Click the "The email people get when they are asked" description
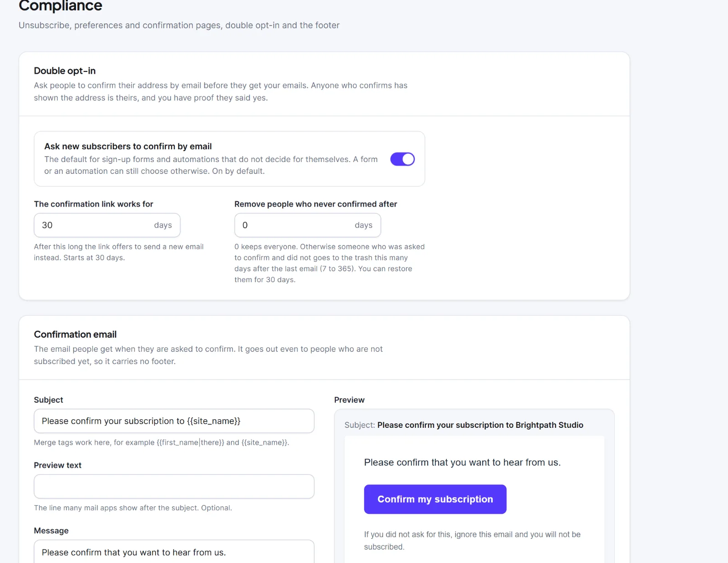Image resolution: width=728 pixels, height=563 pixels. (208, 355)
